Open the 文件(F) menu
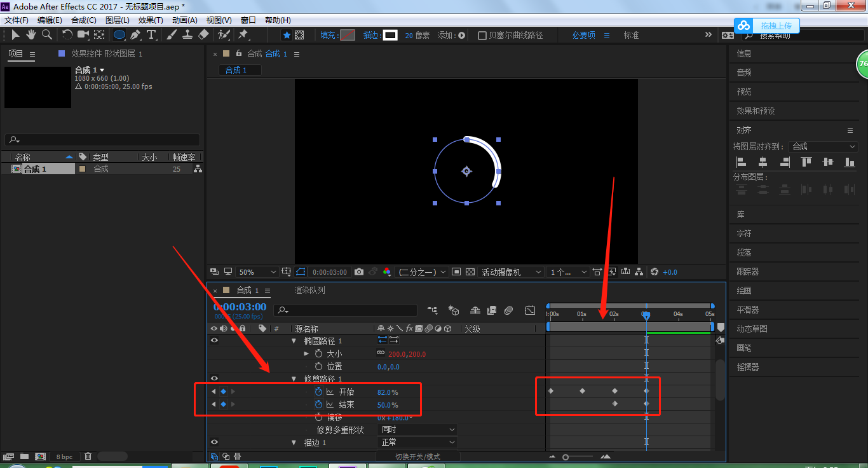868x468 pixels. pos(17,20)
